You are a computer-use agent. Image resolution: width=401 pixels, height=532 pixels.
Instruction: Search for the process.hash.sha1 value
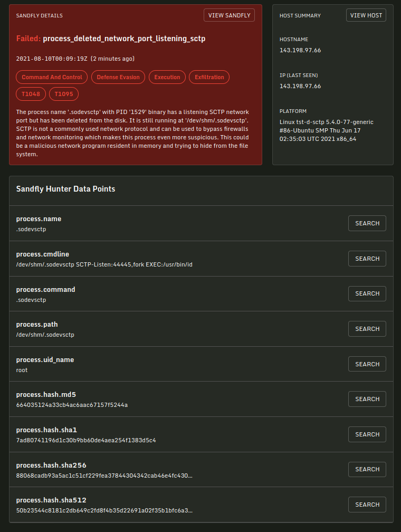[x=367, y=434]
